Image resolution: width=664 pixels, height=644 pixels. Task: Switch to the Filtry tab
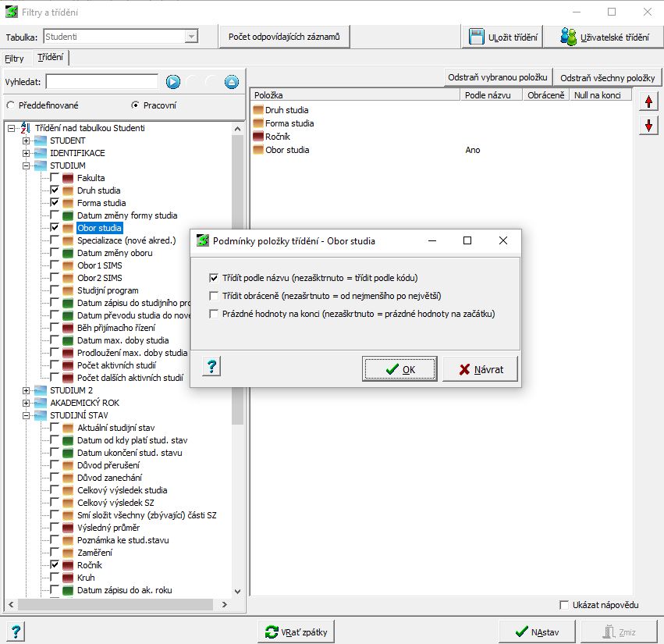pyautogui.click(x=15, y=59)
